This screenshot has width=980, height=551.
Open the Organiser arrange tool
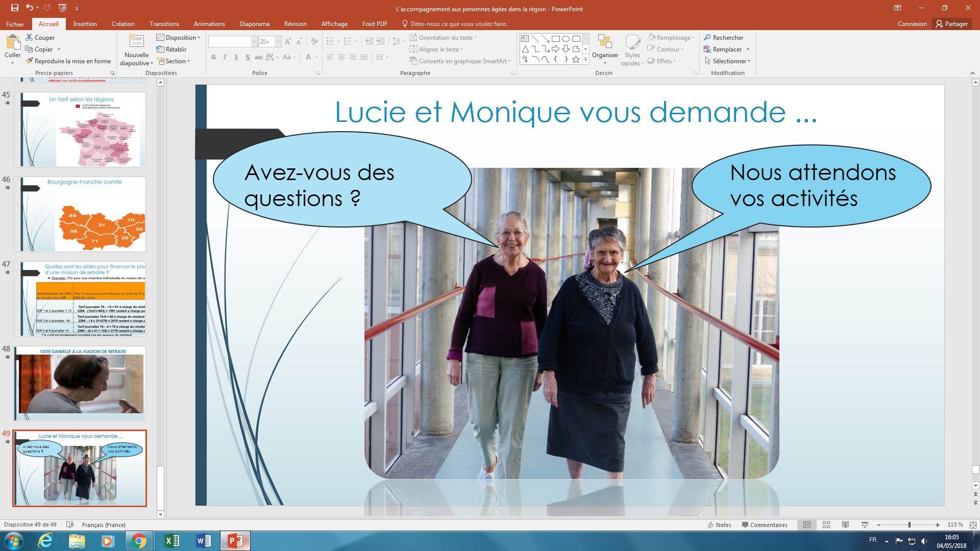pyautogui.click(x=605, y=49)
